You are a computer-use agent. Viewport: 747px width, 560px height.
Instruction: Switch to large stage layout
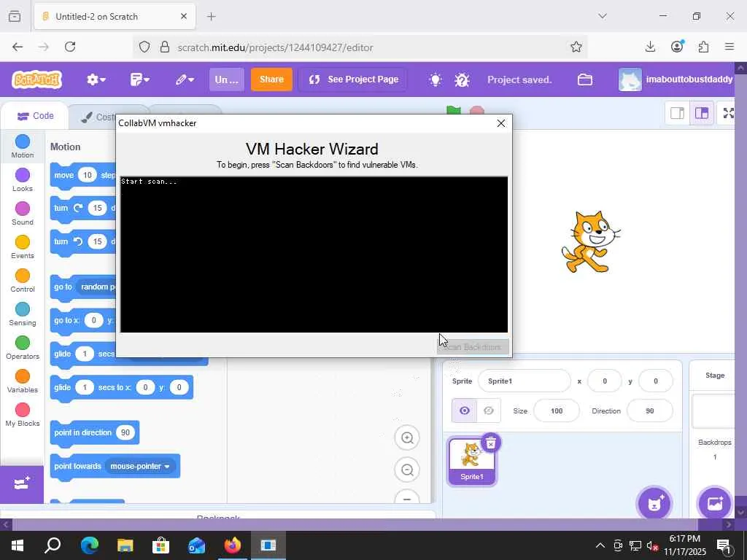click(701, 113)
